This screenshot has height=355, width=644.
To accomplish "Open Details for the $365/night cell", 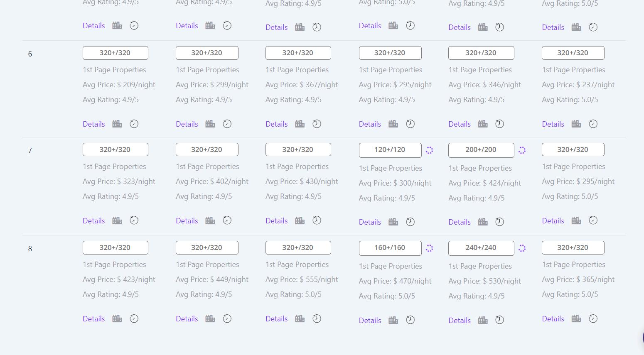I will pyautogui.click(x=553, y=319).
